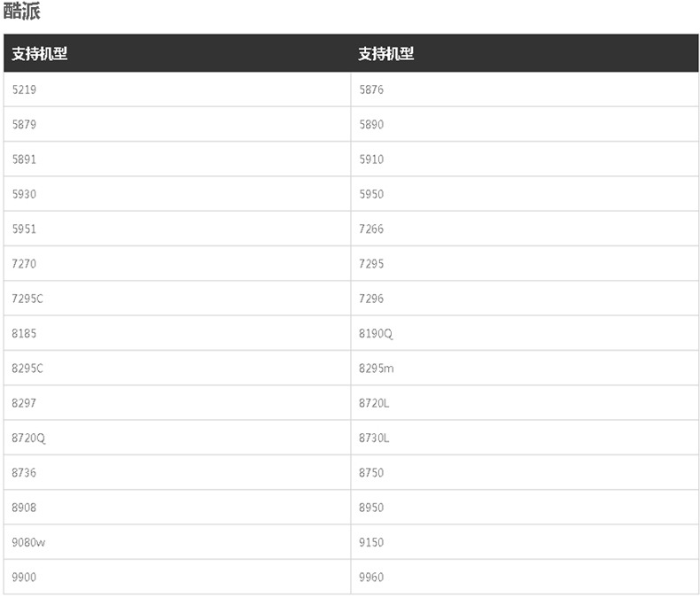Select the 5876 model entry
The image size is (700, 613).
click(x=371, y=89)
